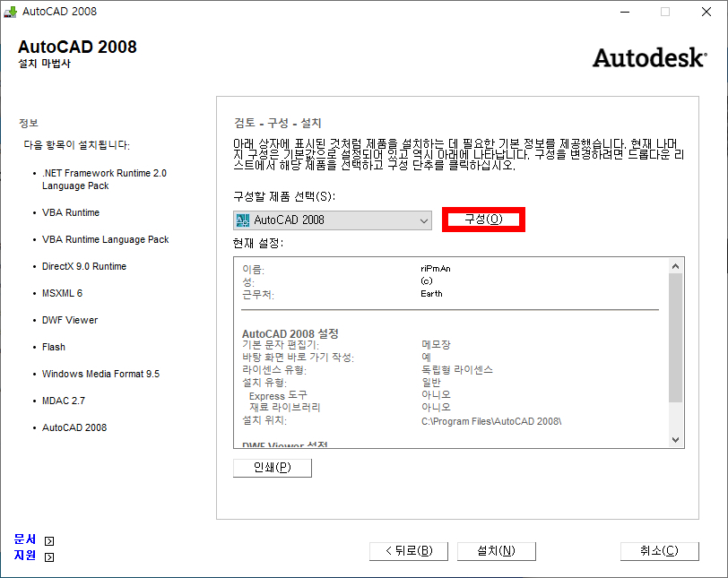This screenshot has height=578, width=728.
Task: Select 'AutoCAD 2008' item in install list
Action: click(74, 427)
